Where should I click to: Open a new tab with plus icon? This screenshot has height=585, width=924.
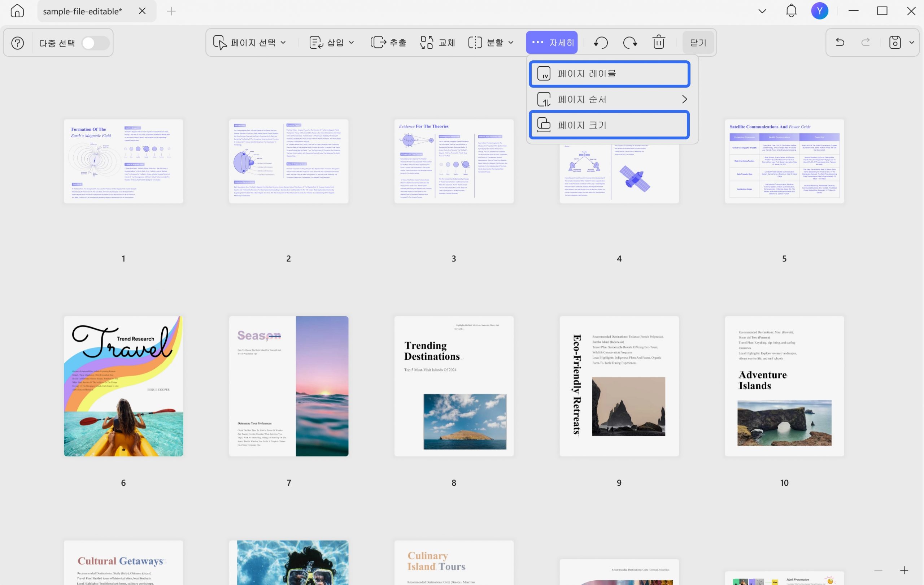point(171,11)
